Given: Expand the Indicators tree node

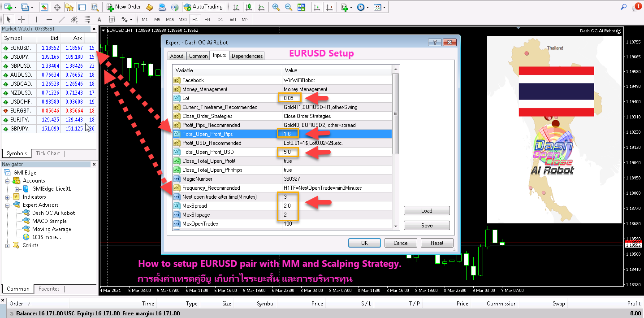Looking at the screenshot, I should coord(8,197).
